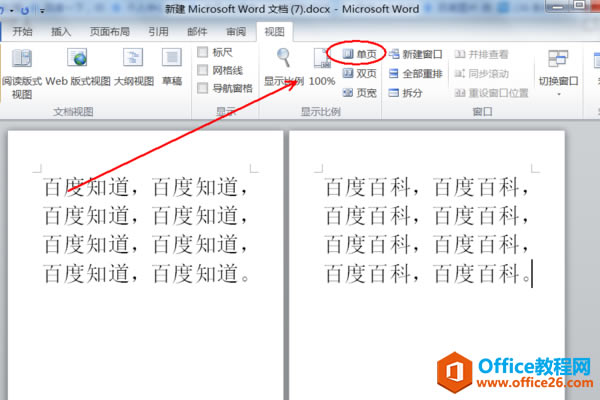
Task: Open the 显示比例 zoom magnifier dialog
Action: (x=284, y=67)
